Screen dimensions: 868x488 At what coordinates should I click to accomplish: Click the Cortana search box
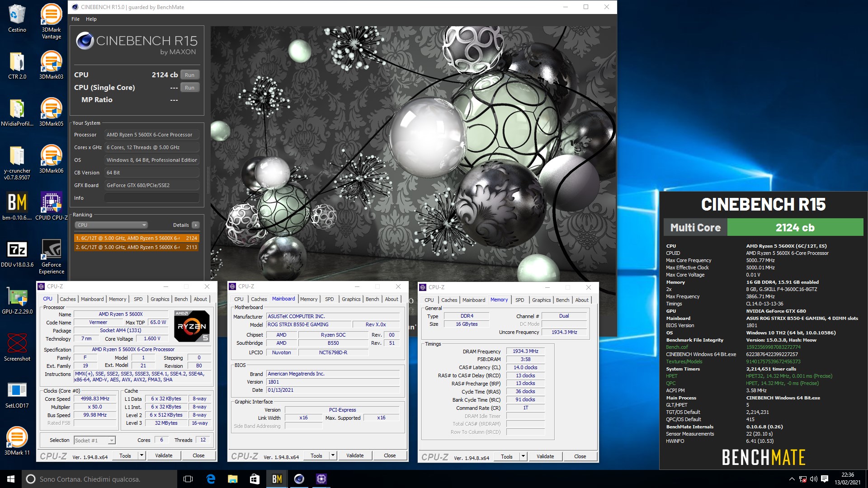coord(99,479)
